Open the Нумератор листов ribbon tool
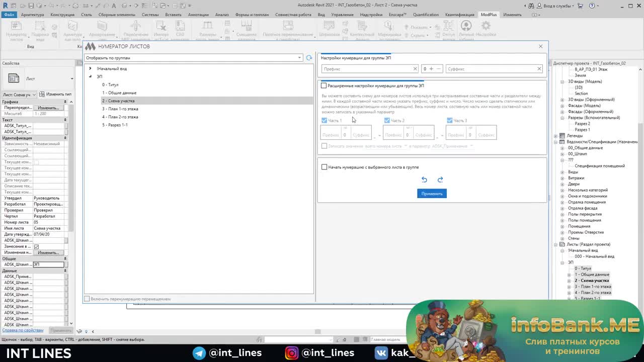The width and height of the screenshot is (644, 362). pos(16,31)
